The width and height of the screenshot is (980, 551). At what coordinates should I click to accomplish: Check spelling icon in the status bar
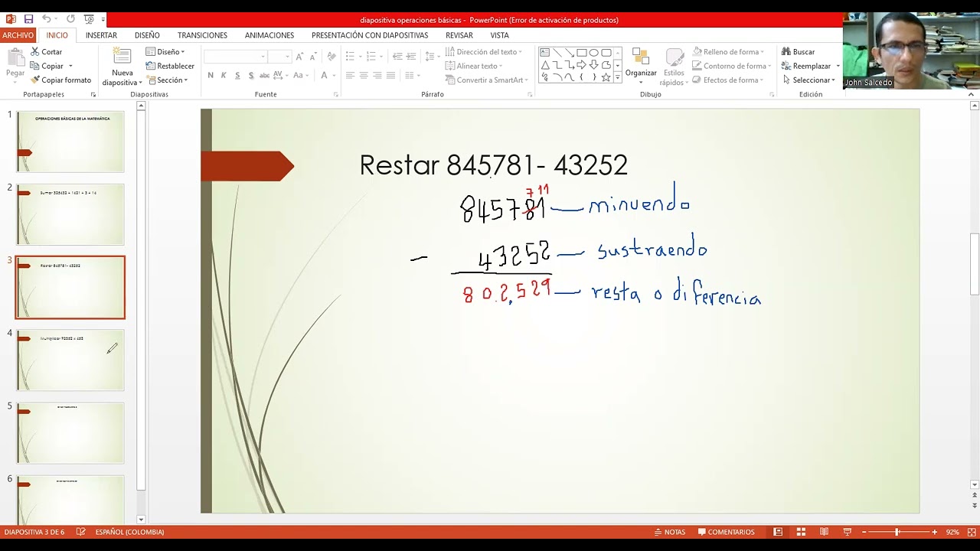coord(81,532)
